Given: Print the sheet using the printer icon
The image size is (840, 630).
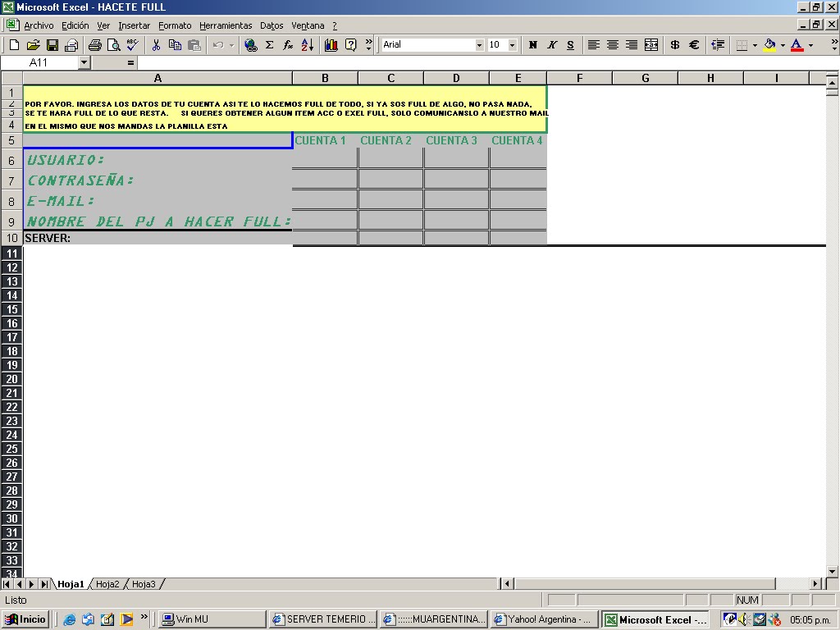Looking at the screenshot, I should click(x=95, y=45).
